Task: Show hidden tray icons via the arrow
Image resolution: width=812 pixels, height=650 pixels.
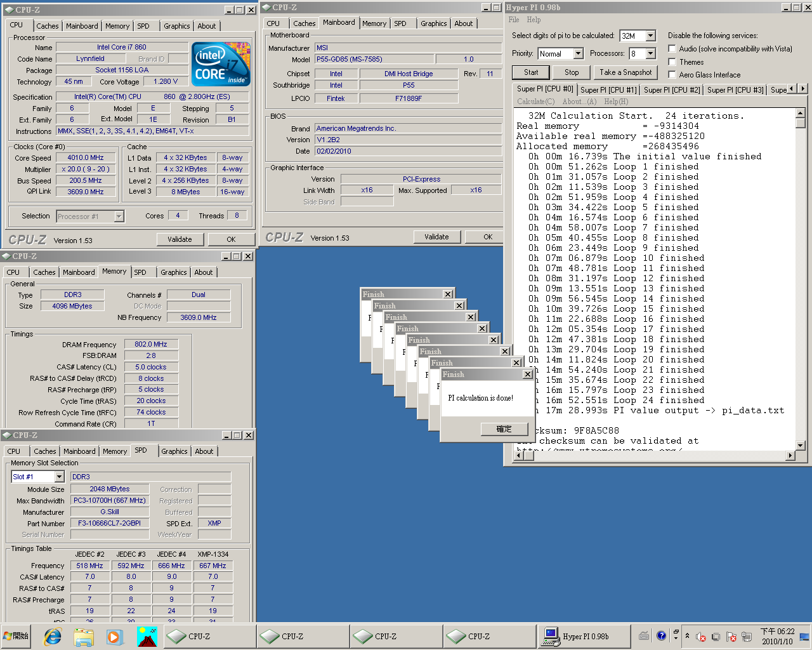Action: point(687,636)
